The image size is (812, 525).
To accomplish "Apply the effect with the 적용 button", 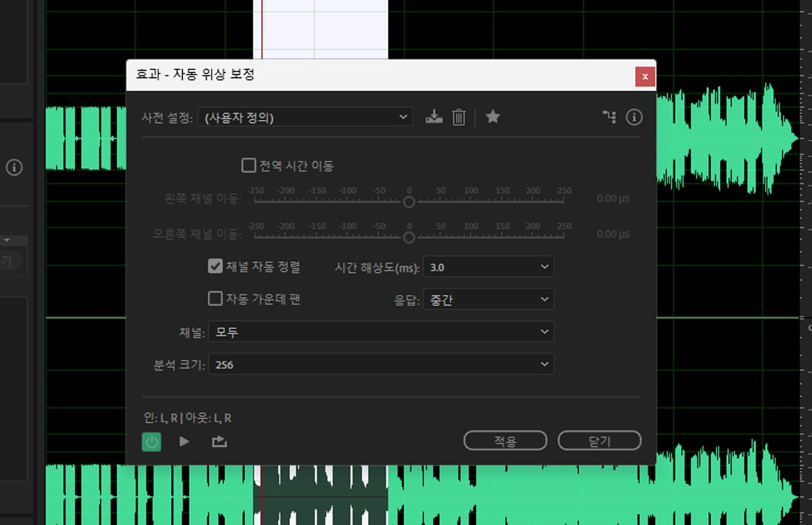I will [505, 440].
